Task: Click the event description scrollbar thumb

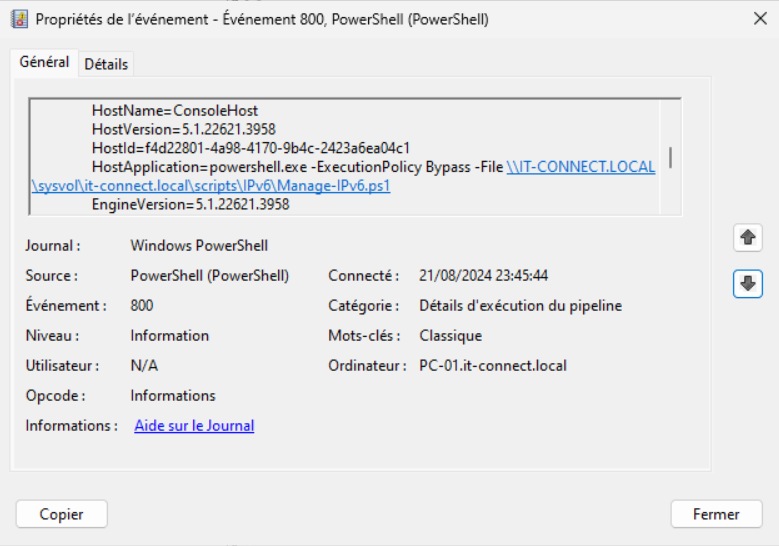Action: coord(670,158)
